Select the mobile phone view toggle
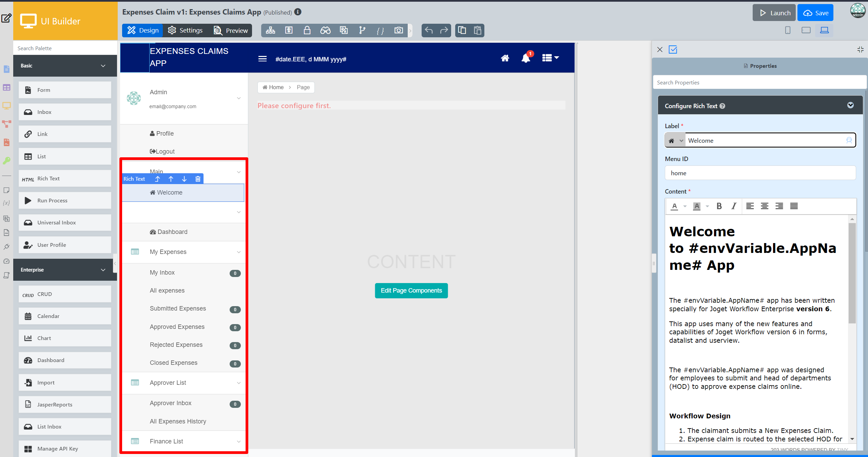 pyautogui.click(x=788, y=31)
